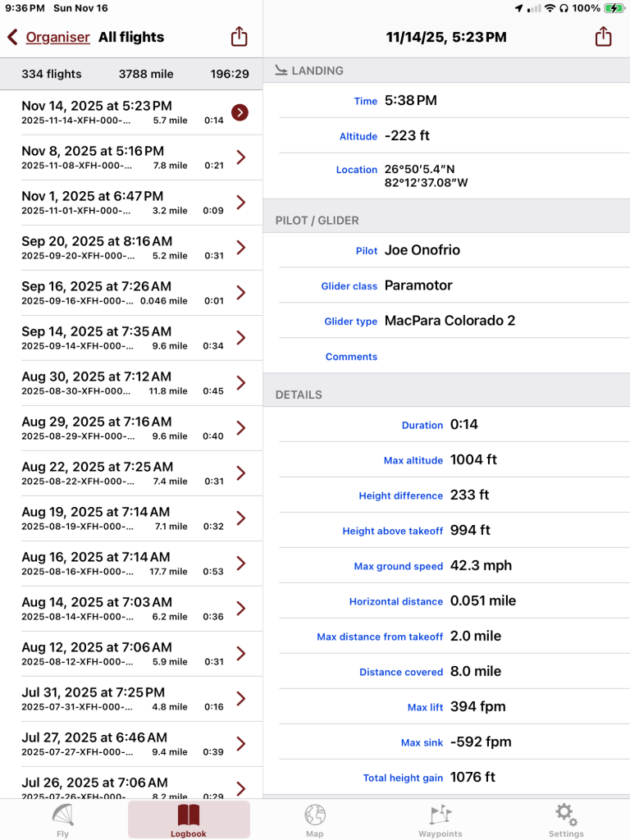Open the Map globe tab
The height and width of the screenshot is (840, 630).
click(315, 818)
